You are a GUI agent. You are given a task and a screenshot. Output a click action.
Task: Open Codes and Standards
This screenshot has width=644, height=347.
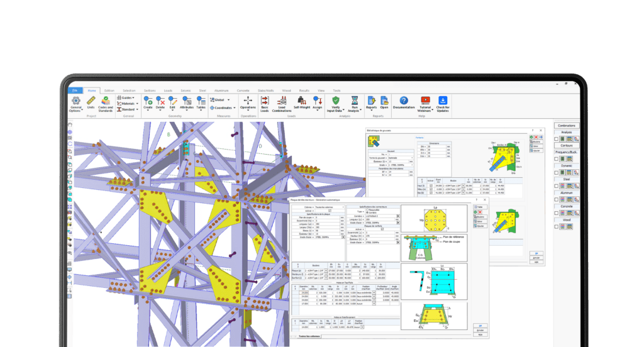tap(106, 104)
